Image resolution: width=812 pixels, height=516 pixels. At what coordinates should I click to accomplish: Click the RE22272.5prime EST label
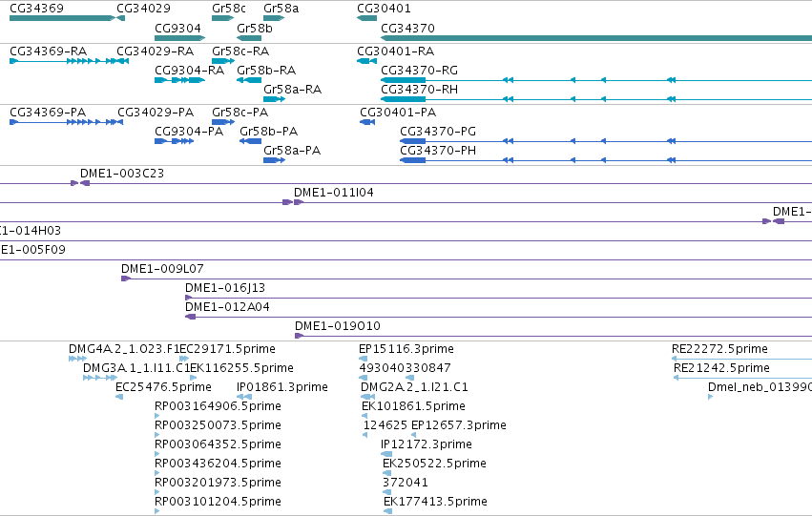719,349
